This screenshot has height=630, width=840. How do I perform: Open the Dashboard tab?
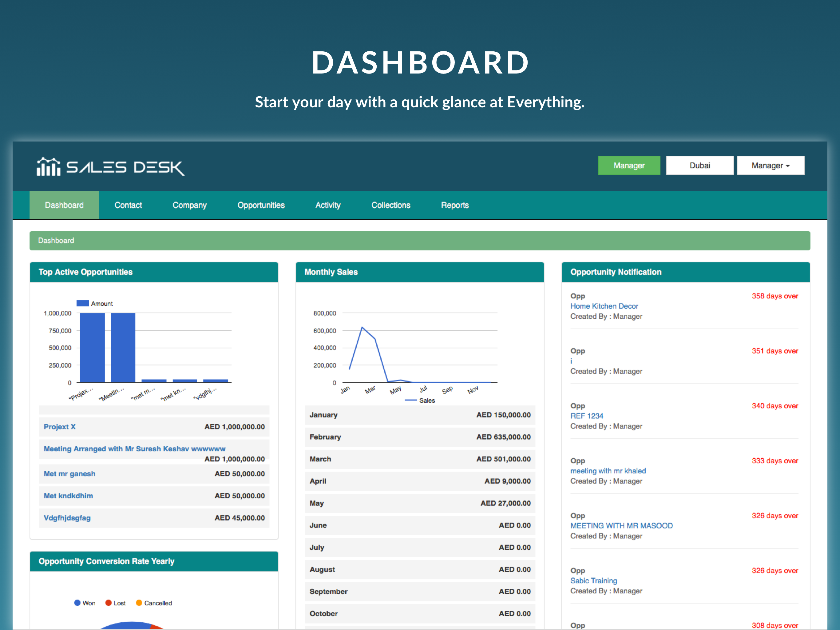pos(64,205)
